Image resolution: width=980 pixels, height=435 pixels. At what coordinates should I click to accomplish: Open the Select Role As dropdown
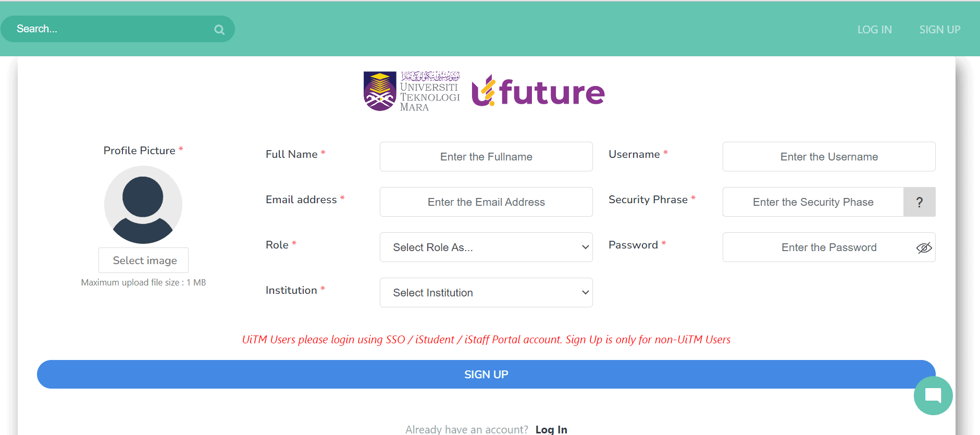tap(486, 247)
